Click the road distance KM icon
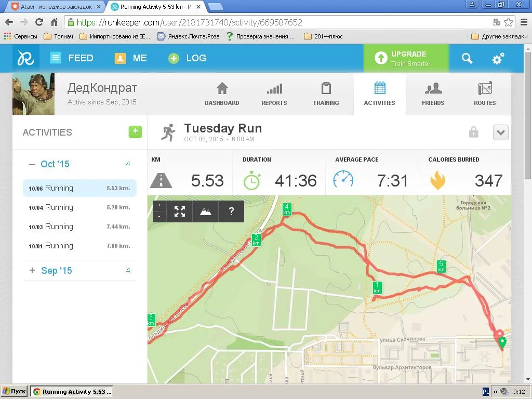 [161, 180]
